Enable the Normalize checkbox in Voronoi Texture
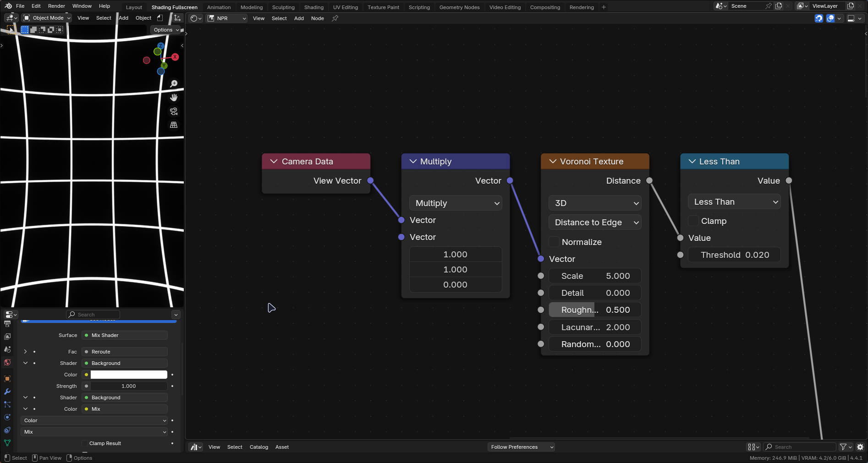868x463 pixels. click(554, 242)
